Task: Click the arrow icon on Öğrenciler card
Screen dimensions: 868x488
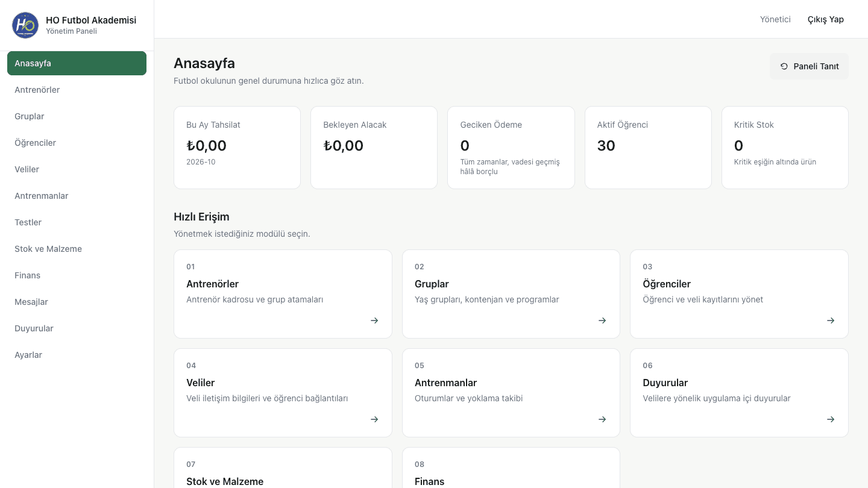Action: 831,321
